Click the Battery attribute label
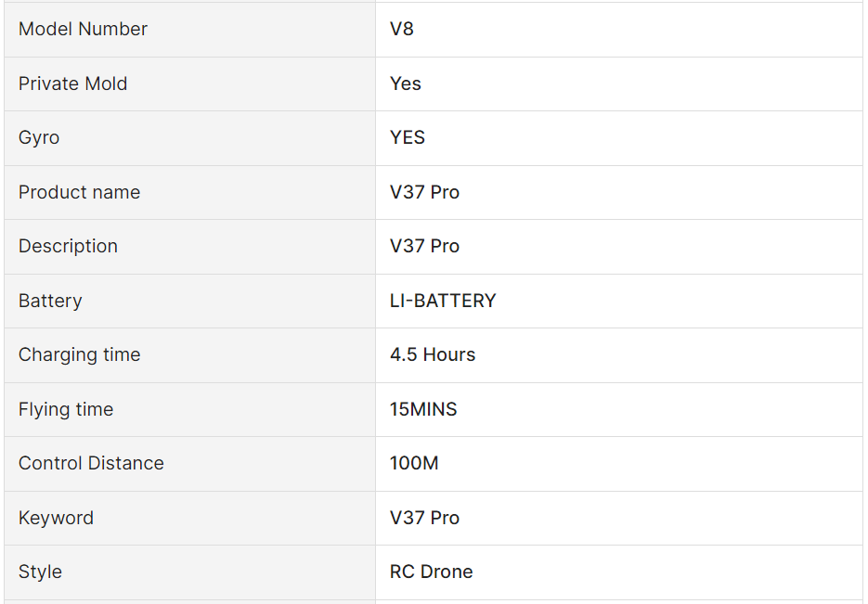 point(50,301)
